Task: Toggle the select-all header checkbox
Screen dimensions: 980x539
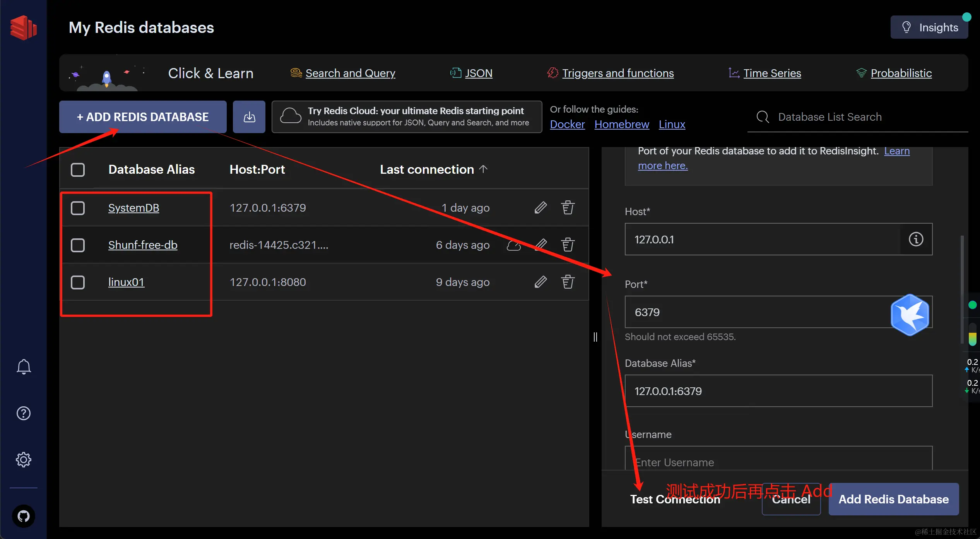Action: tap(78, 169)
